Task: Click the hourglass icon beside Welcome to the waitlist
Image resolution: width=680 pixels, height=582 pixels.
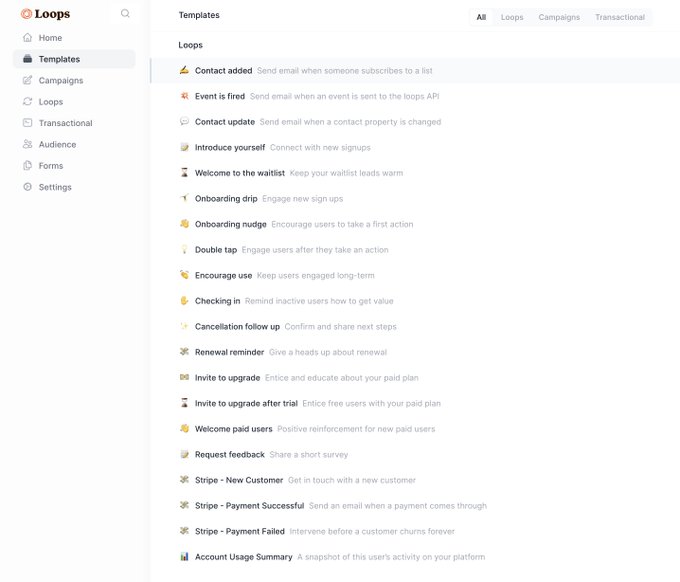Action: [x=184, y=173]
